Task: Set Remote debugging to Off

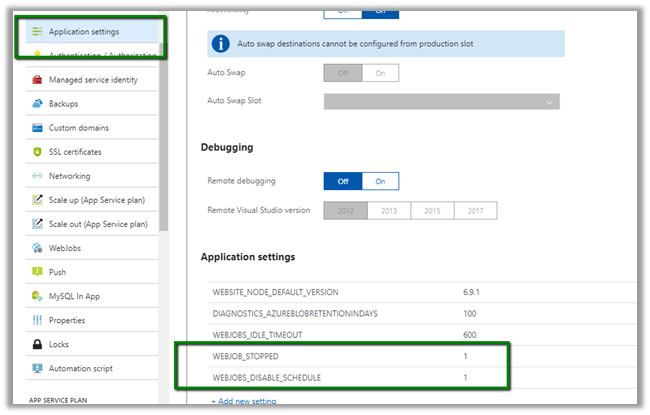Action: (343, 181)
